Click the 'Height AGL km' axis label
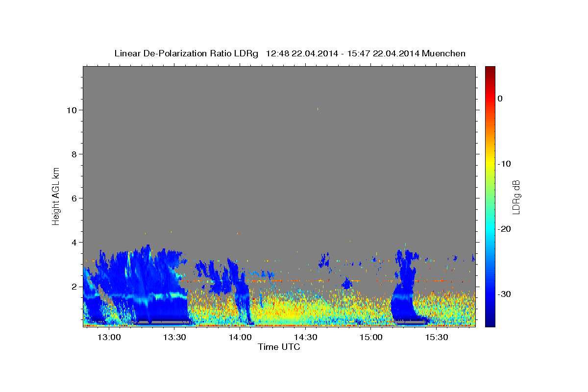The height and width of the screenshot is (392, 588). coord(56,196)
